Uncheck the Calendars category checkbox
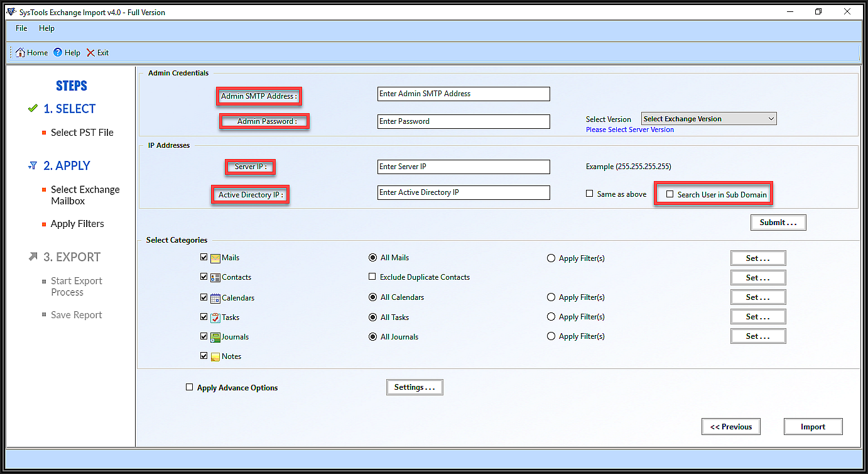The image size is (868, 474). 203,297
